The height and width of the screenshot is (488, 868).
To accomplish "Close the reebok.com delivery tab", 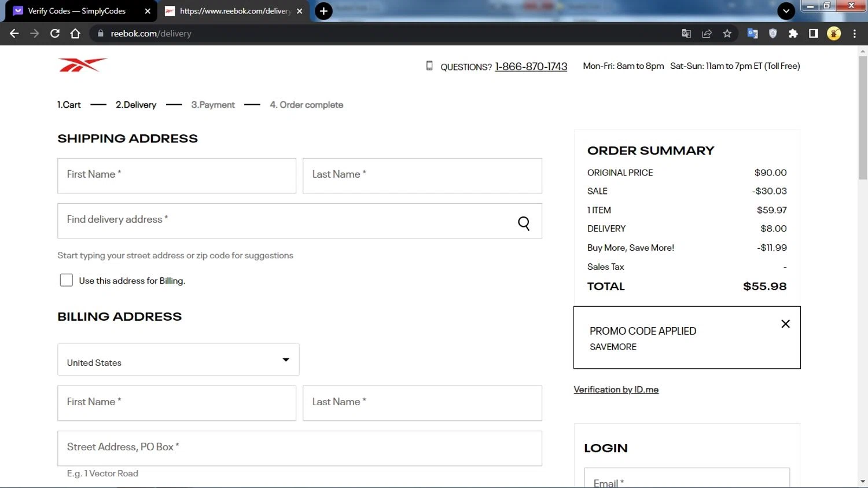I will click(299, 11).
